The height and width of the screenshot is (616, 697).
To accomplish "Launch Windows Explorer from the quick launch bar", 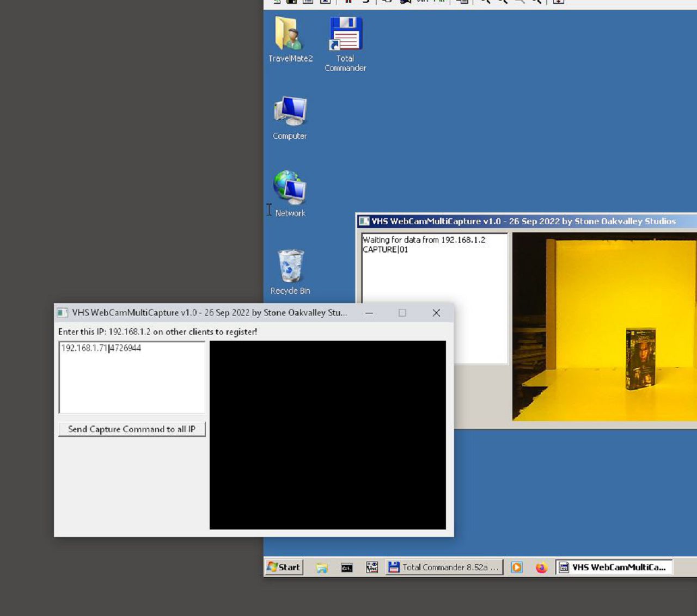I will point(322,568).
